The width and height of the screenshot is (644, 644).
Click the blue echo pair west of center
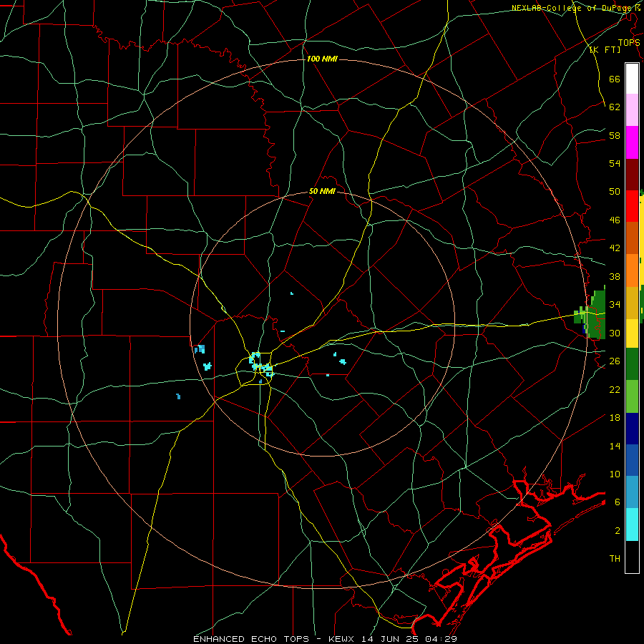coord(200,349)
